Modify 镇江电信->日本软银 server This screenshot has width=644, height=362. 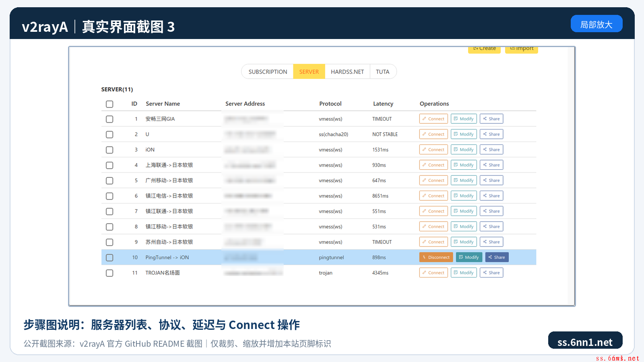(x=464, y=196)
